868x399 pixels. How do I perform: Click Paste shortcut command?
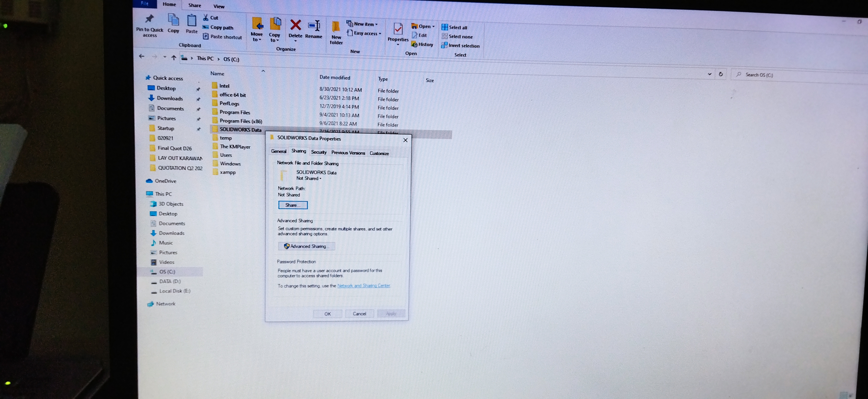(x=223, y=37)
